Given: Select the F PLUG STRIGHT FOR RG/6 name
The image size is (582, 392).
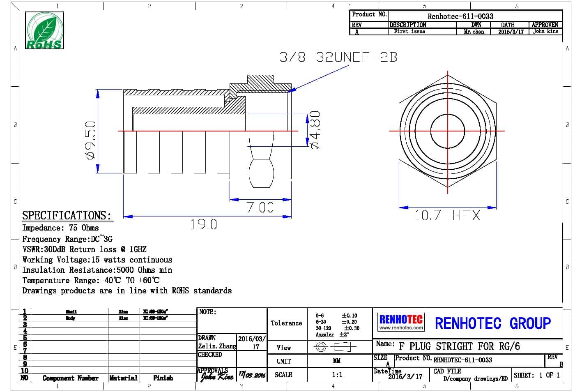Looking at the screenshot, I should point(459,346).
